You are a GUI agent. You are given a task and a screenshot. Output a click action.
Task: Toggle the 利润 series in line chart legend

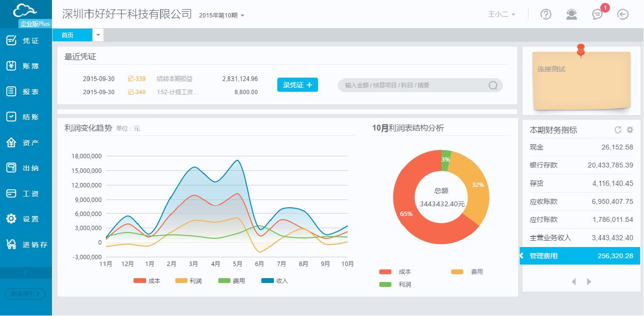pyautogui.click(x=188, y=281)
